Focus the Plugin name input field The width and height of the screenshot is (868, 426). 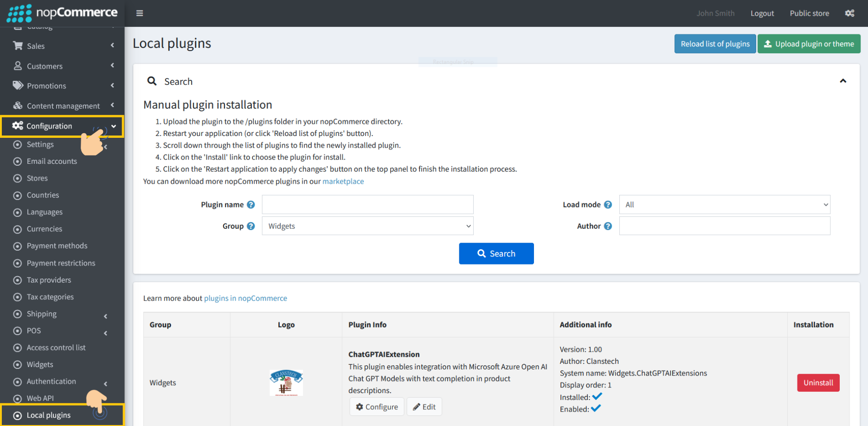tap(367, 205)
